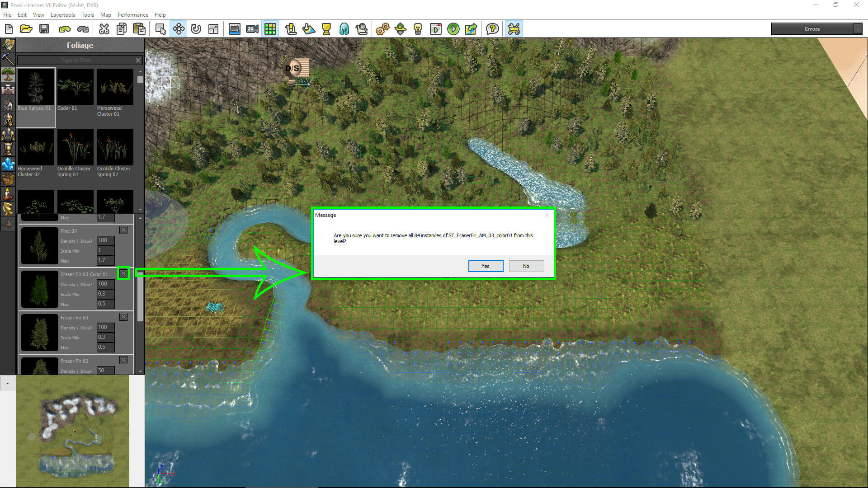Toggle the green grid display
This screenshot has height=488, width=868.
[x=270, y=29]
